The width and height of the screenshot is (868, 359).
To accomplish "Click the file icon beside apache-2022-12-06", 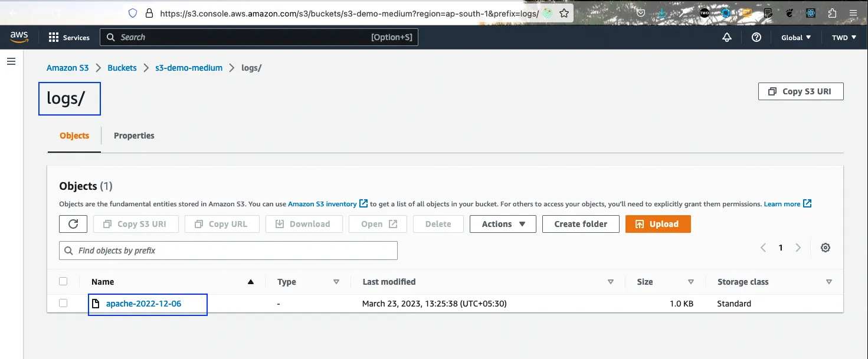I will [x=95, y=304].
